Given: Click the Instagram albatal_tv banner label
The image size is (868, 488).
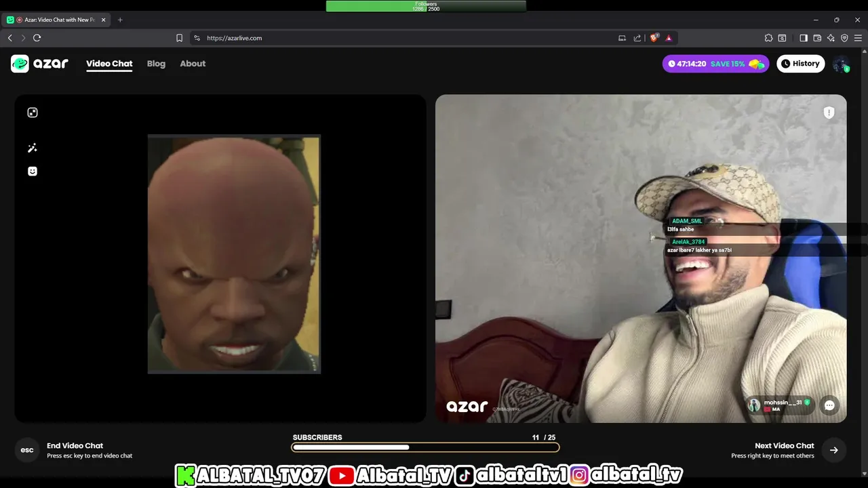Looking at the screenshot, I should pyautogui.click(x=626, y=476).
